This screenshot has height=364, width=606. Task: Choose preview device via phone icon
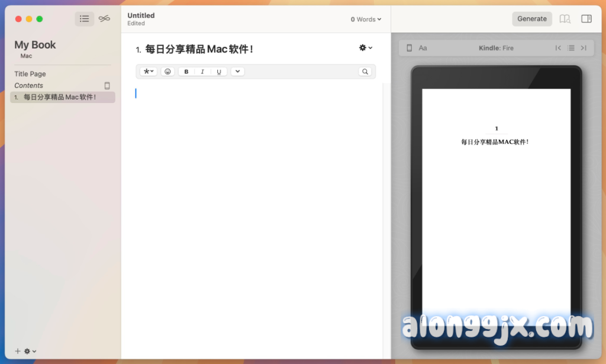click(409, 48)
